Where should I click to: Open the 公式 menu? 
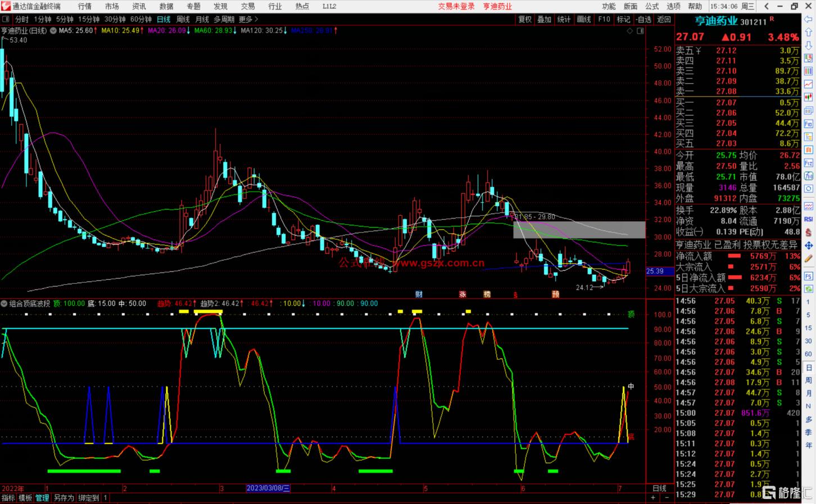[x=652, y=6]
